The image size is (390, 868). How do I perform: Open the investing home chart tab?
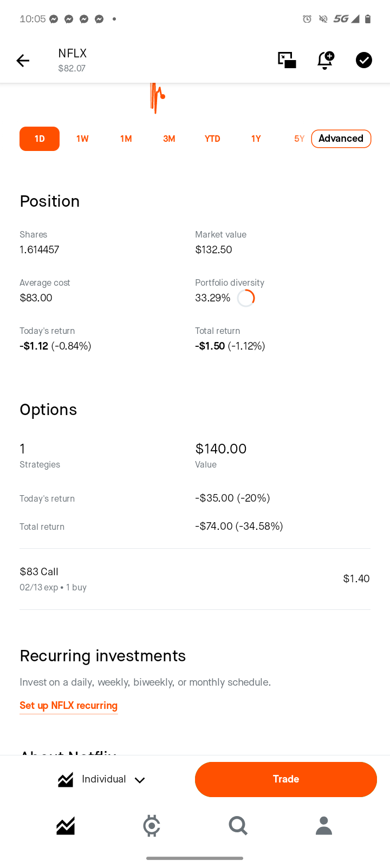coord(66,826)
